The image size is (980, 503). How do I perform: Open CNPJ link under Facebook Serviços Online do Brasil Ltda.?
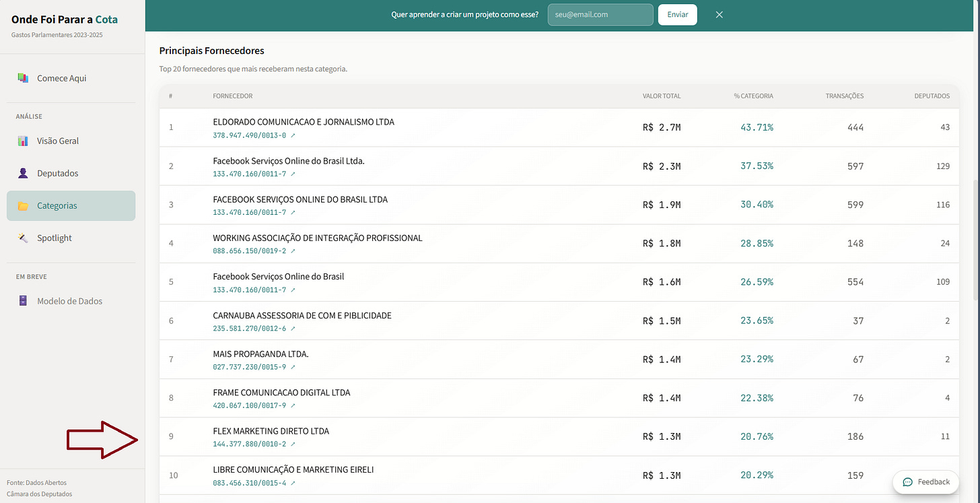[x=254, y=174]
